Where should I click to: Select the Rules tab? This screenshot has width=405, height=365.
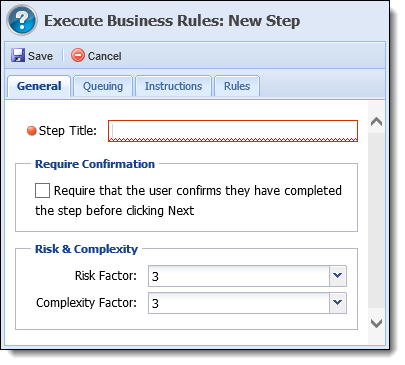(237, 86)
